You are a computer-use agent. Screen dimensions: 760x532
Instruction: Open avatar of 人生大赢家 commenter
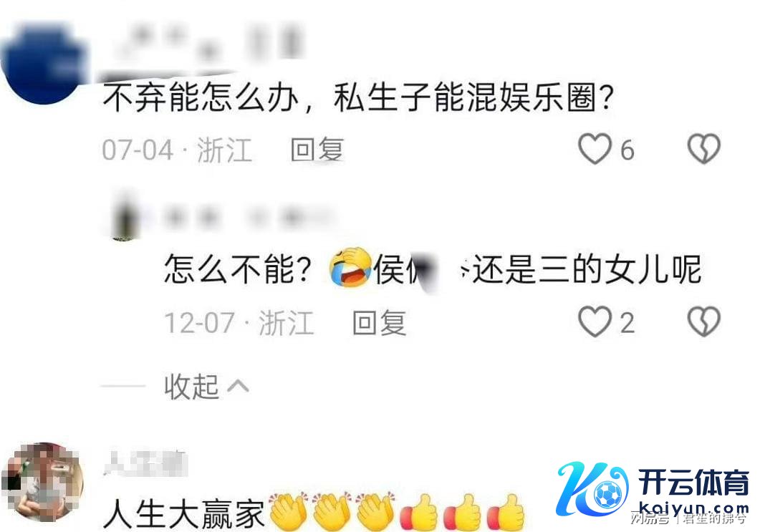[x=43, y=482]
